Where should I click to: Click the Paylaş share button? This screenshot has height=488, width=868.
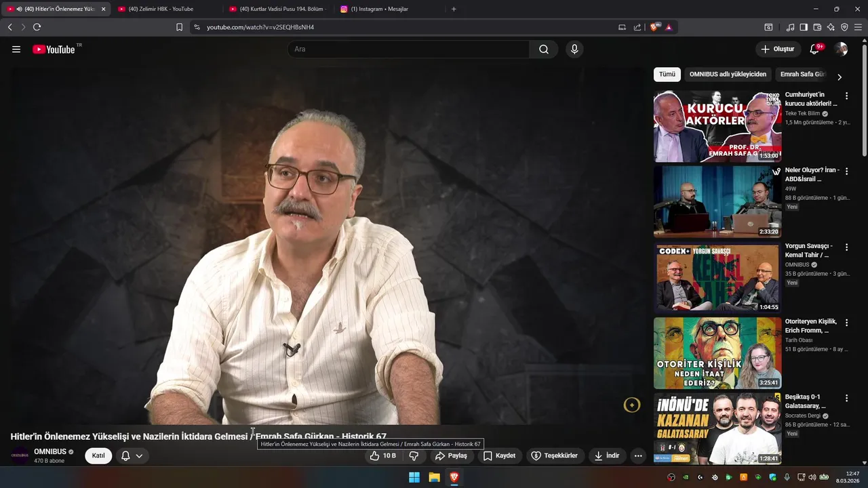click(451, 456)
